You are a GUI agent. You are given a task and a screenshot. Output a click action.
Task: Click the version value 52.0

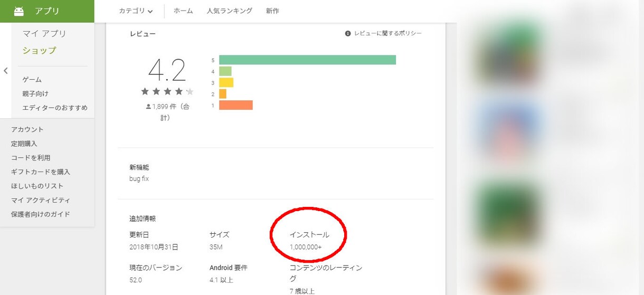(x=136, y=280)
